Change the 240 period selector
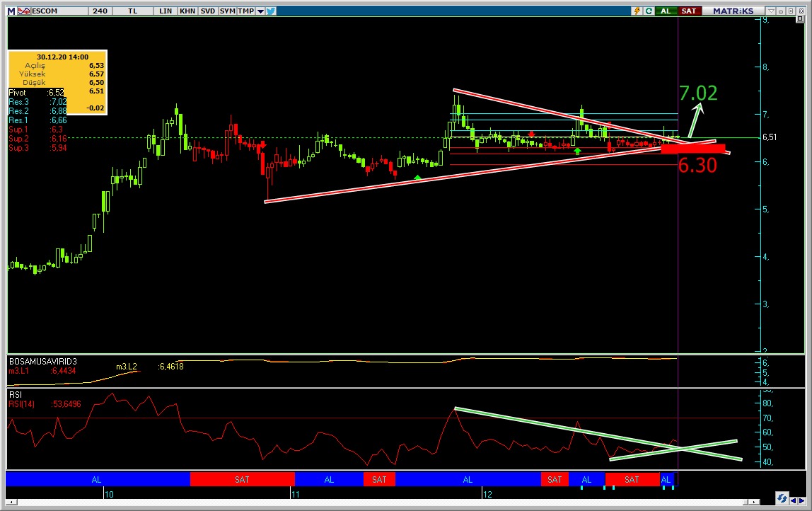 [x=100, y=11]
